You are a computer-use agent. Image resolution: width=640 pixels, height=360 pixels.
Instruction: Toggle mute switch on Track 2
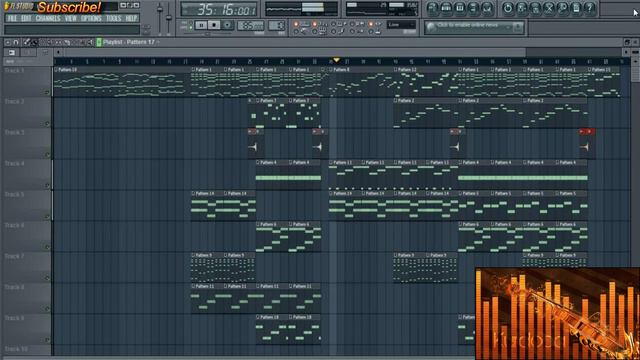point(47,123)
